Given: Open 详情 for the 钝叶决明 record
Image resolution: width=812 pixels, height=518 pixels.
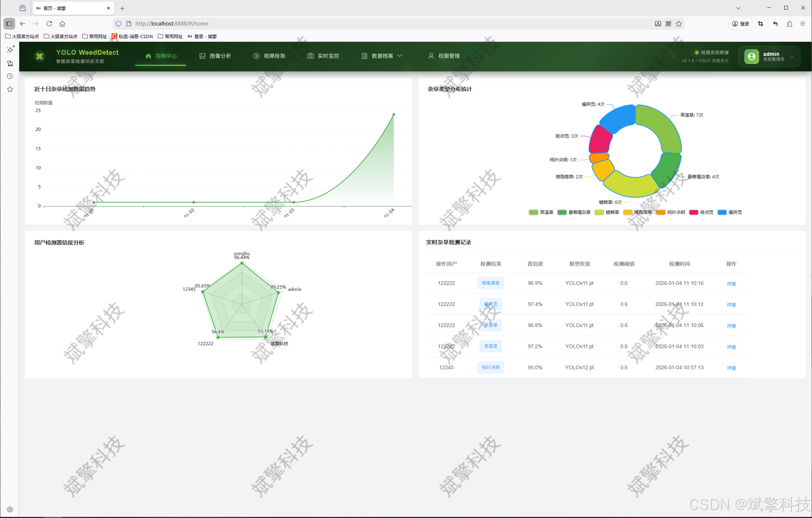Looking at the screenshot, I should (731, 368).
